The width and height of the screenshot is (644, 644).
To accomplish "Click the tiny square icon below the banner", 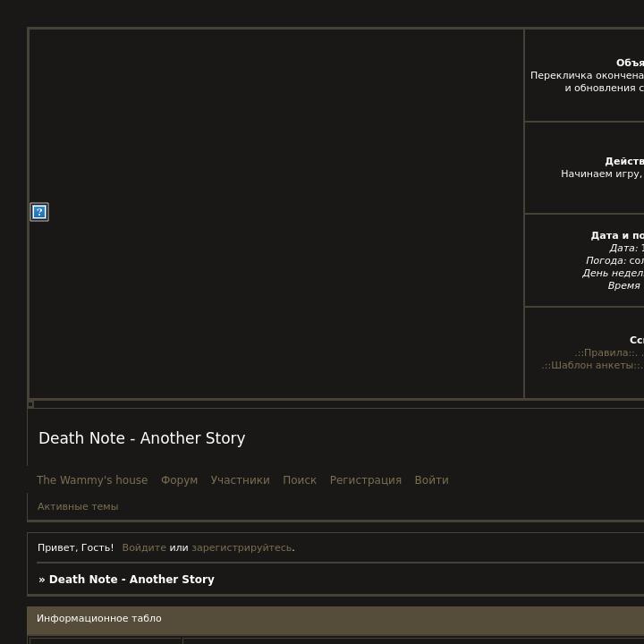I will click(x=30, y=404).
